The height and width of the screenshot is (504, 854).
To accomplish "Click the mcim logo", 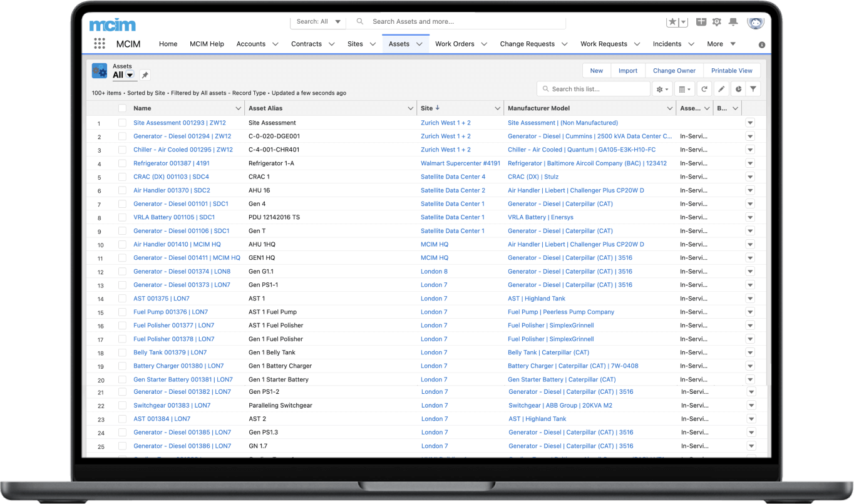I will (x=113, y=24).
